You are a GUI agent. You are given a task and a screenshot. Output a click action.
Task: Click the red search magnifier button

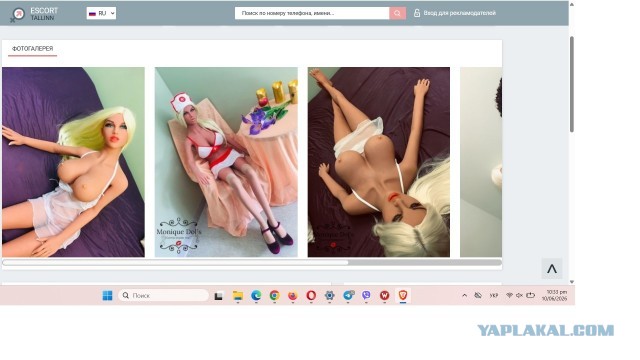pos(397,13)
